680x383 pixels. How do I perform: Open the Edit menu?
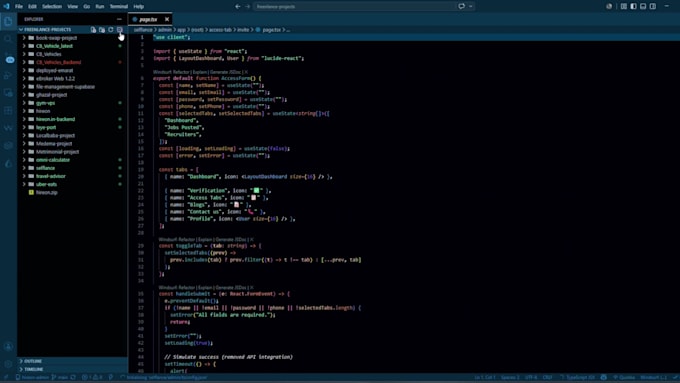click(x=33, y=7)
